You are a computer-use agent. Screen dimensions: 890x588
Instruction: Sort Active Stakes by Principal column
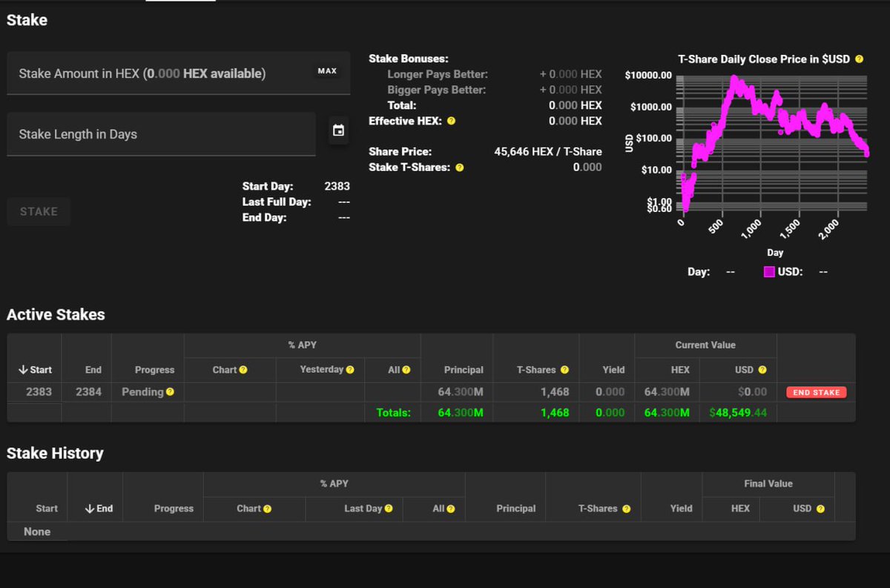point(464,369)
